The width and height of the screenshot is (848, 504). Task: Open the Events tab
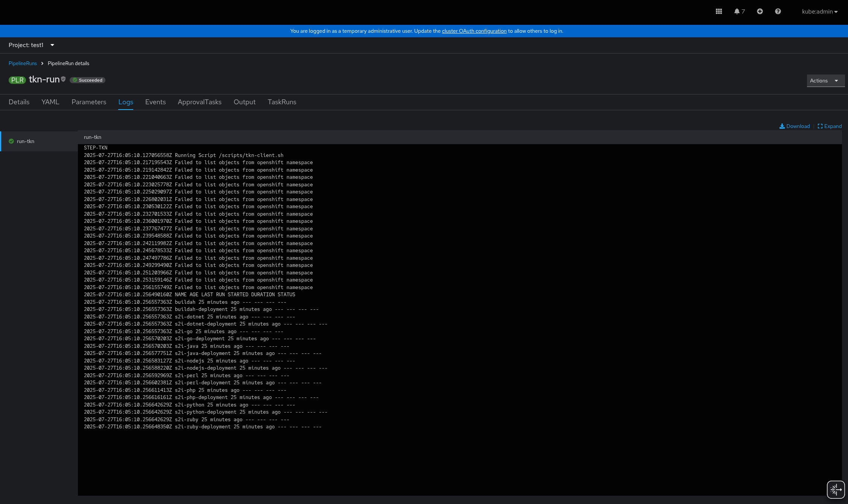click(x=155, y=102)
